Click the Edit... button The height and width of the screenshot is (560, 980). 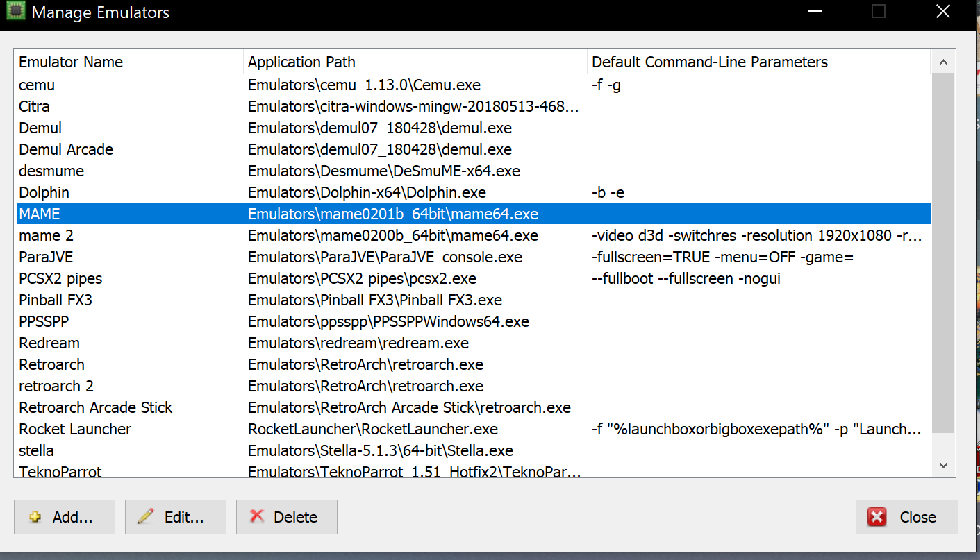(x=176, y=517)
